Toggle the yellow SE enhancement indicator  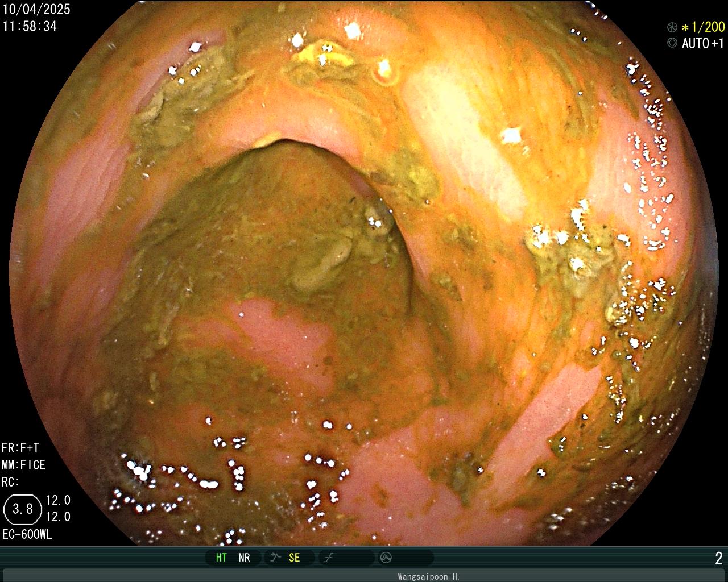pos(294,558)
